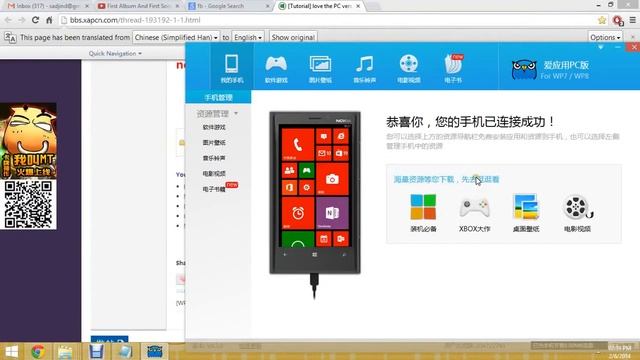The height and width of the screenshot is (360, 640).
Task: Open the app's top dropdown menu arrow
Action: [601, 47]
